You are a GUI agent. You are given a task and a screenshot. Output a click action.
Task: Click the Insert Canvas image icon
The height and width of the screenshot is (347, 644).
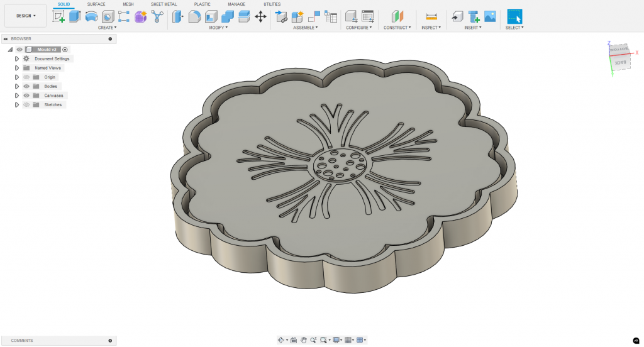pyautogui.click(x=490, y=16)
